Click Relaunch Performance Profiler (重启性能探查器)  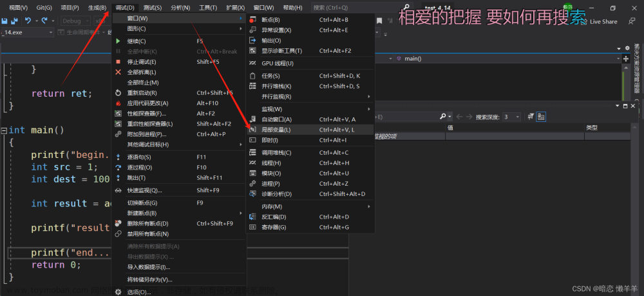coord(180,124)
